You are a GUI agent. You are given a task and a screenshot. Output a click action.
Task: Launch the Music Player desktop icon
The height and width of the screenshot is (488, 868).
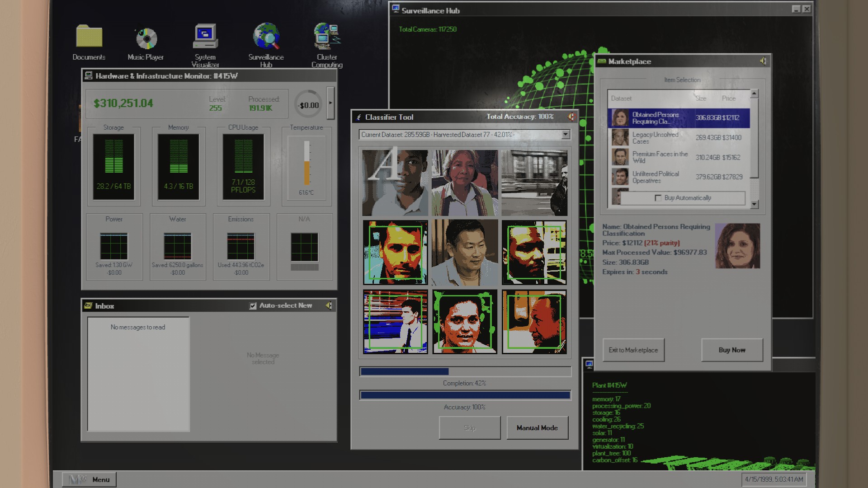click(146, 39)
